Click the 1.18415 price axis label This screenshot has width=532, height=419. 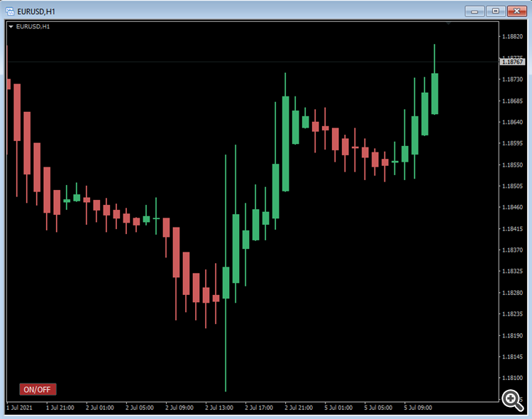(x=512, y=229)
